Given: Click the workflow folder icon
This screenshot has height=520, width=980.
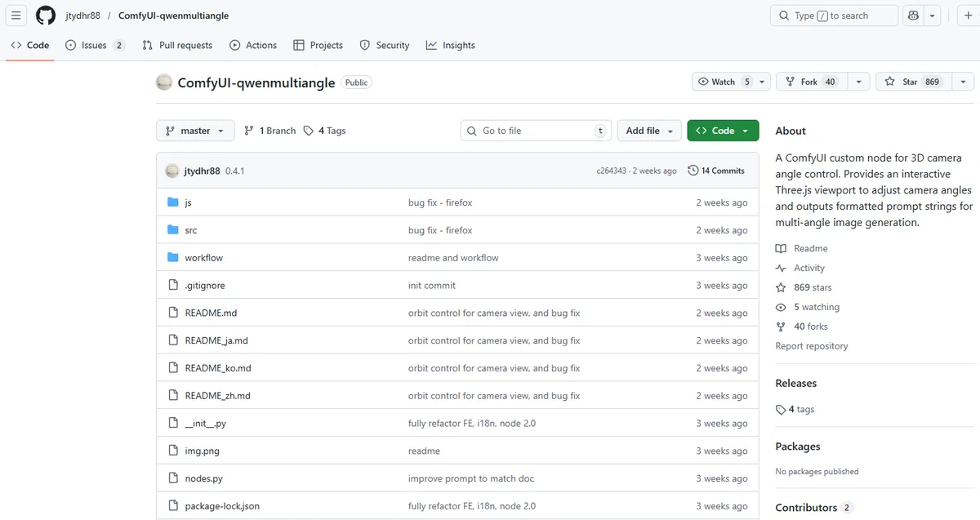Looking at the screenshot, I should pyautogui.click(x=172, y=258).
